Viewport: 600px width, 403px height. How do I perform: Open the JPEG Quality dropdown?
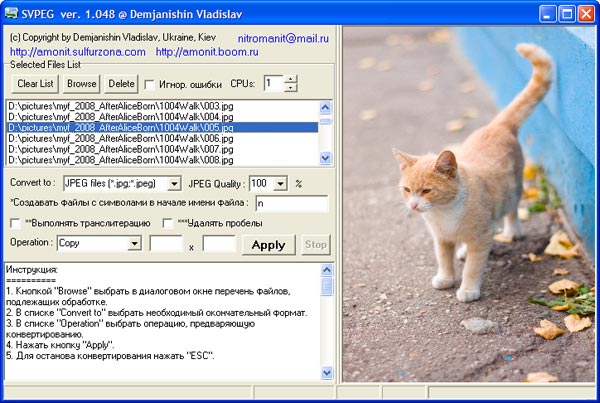click(280, 184)
